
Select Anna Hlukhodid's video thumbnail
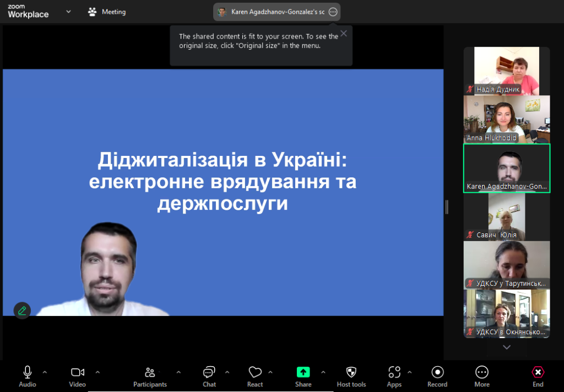pos(506,119)
